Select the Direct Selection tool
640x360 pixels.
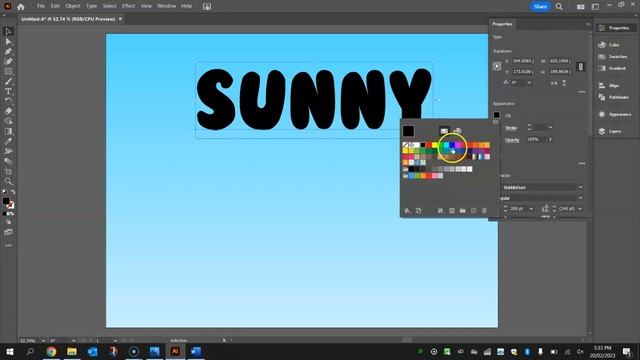point(8,42)
